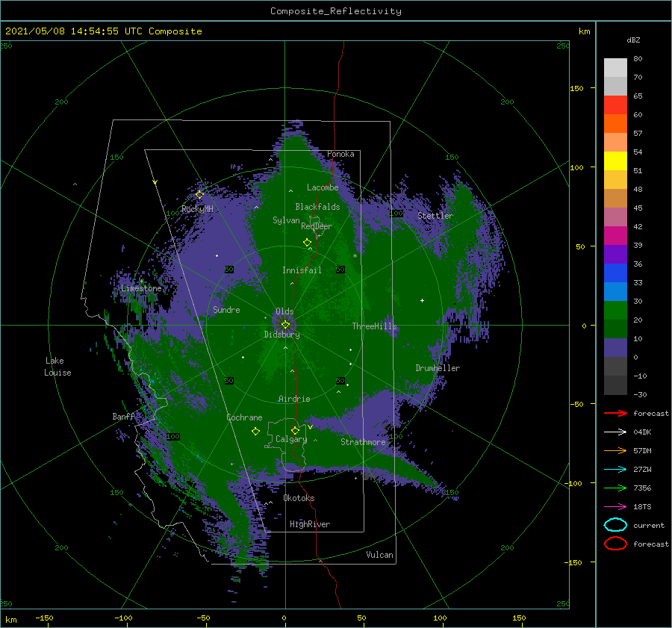Select the yellow diamond marker below RedDeer

coord(308,243)
